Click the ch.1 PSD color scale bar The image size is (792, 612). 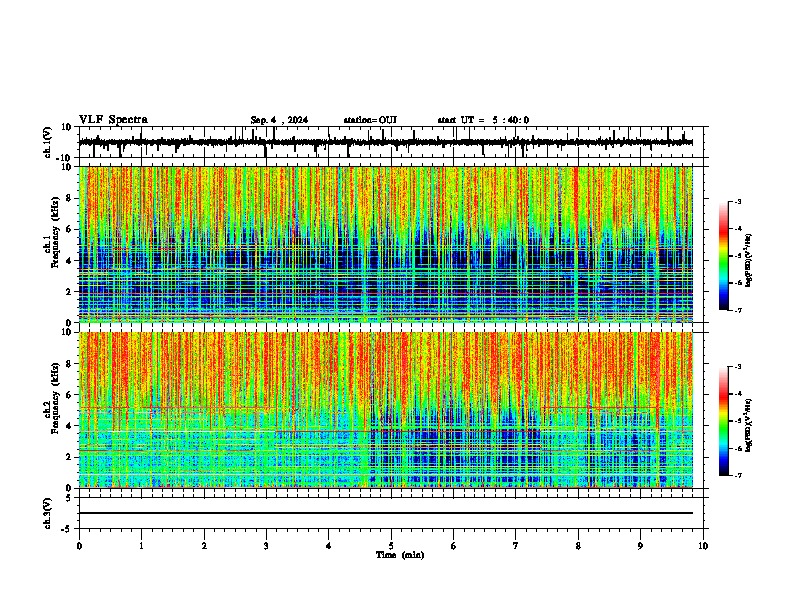click(724, 256)
